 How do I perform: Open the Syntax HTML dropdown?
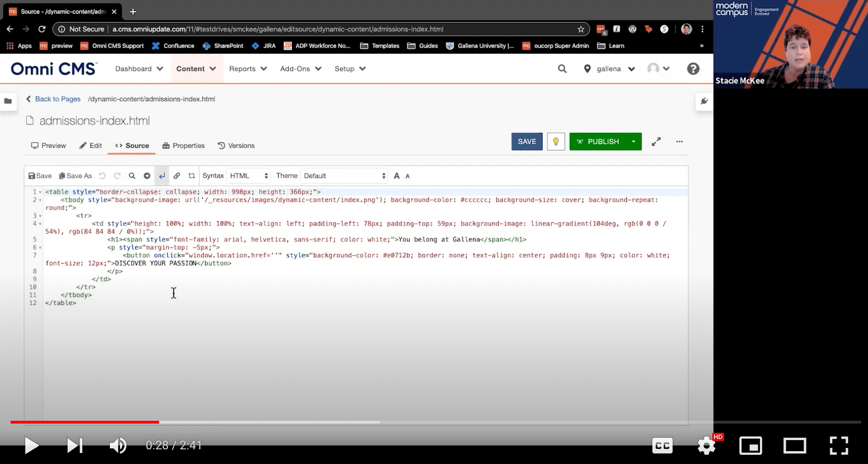pos(248,176)
